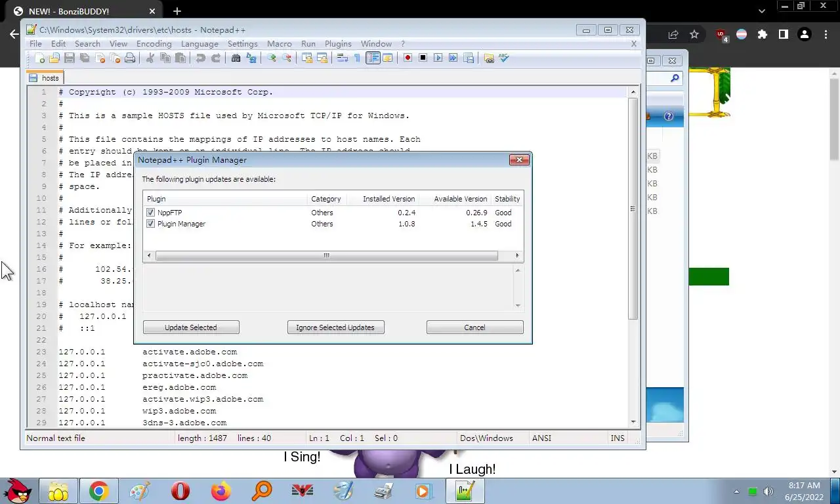
Task: Select the hosts document tab
Action: [45, 78]
